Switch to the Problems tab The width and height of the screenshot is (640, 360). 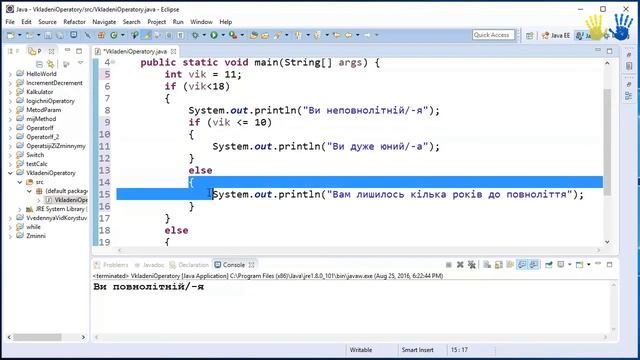111,265
